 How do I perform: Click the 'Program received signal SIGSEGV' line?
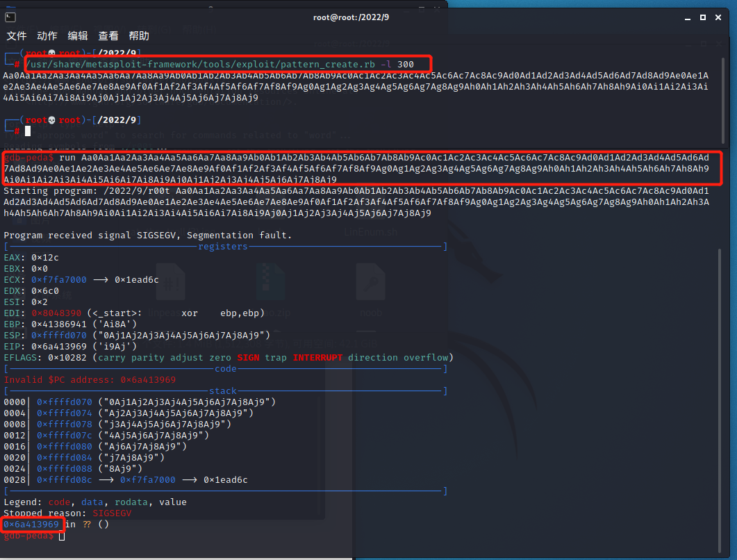click(147, 235)
